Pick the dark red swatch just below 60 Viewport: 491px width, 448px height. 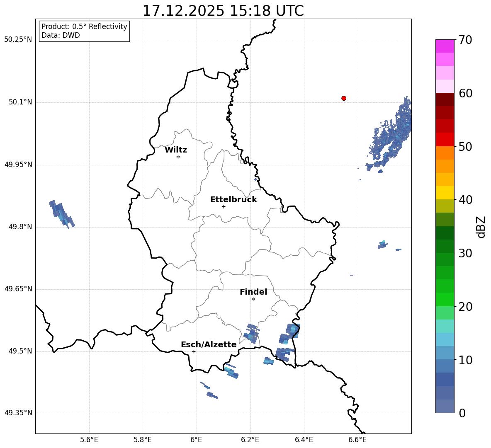coord(445,99)
